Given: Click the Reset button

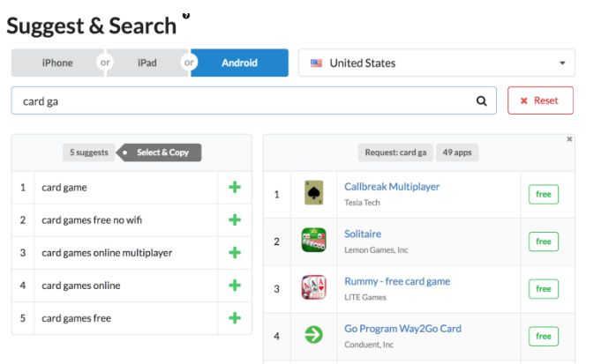Looking at the screenshot, I should click(x=540, y=100).
